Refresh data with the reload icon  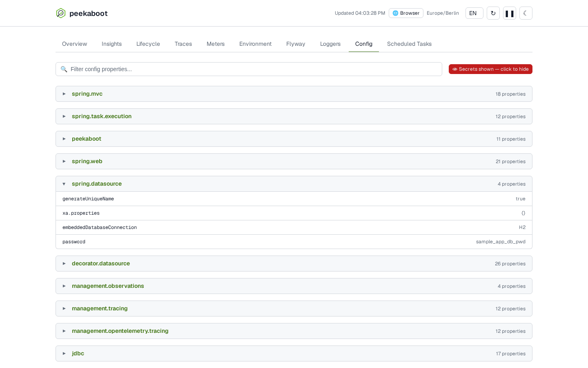(493, 13)
